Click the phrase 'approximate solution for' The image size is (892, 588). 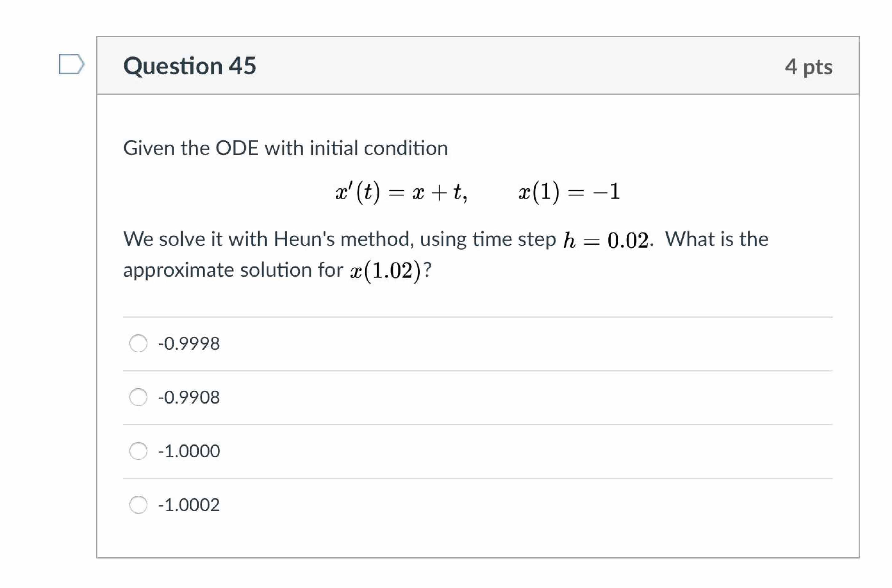point(232,270)
